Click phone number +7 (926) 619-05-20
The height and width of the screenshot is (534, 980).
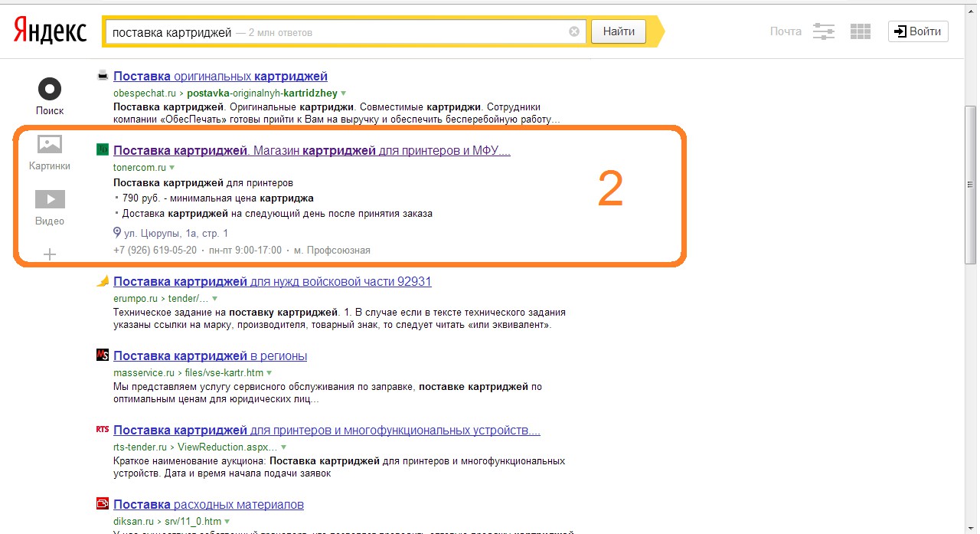pos(155,251)
